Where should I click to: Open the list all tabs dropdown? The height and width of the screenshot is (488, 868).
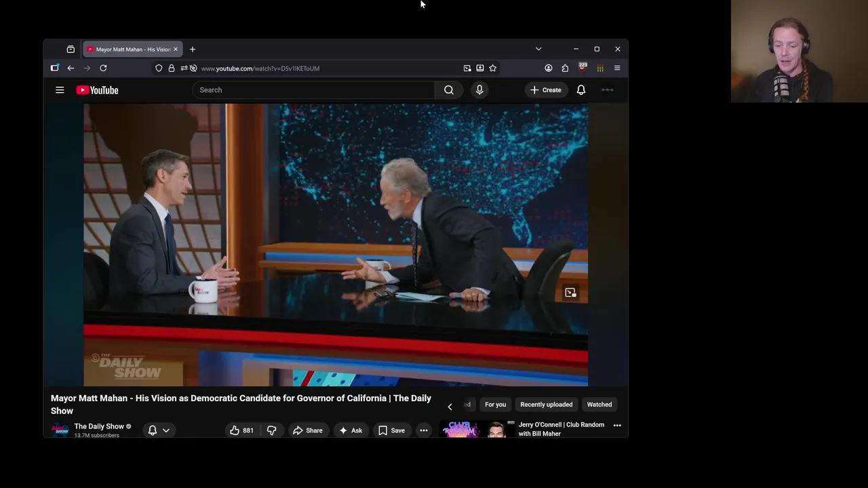(x=538, y=49)
